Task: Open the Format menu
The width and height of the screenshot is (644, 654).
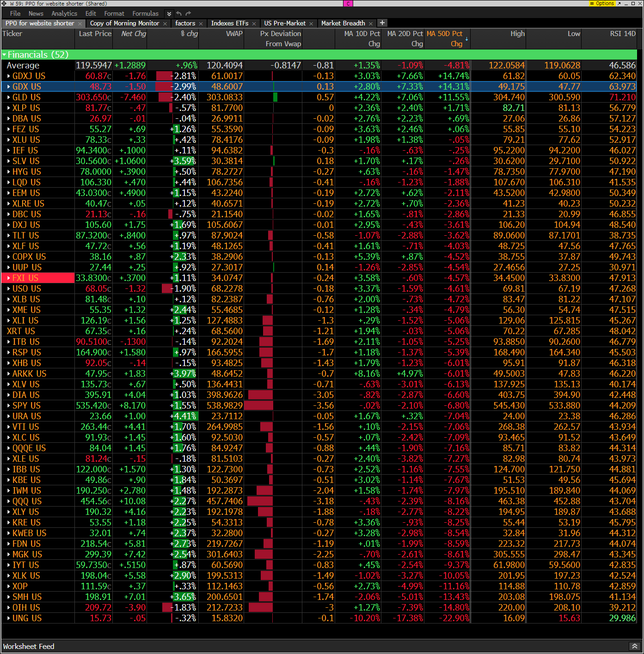Action: pyautogui.click(x=114, y=13)
